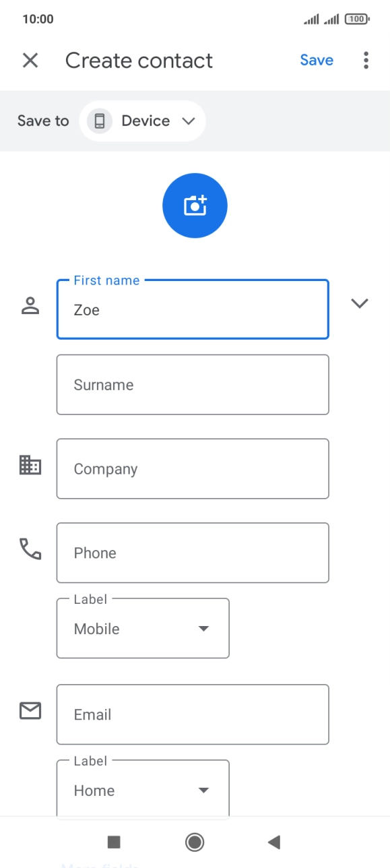Click the email envelope icon
This screenshot has width=390, height=868.
tap(30, 711)
